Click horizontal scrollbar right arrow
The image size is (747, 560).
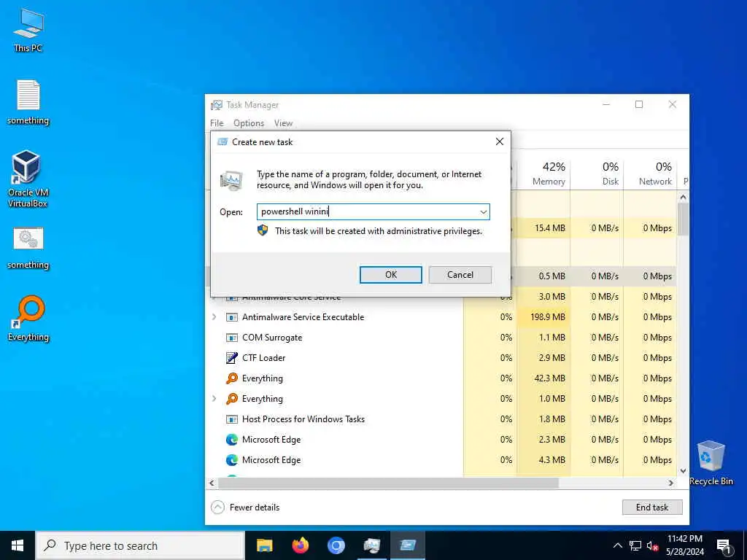[x=671, y=483]
